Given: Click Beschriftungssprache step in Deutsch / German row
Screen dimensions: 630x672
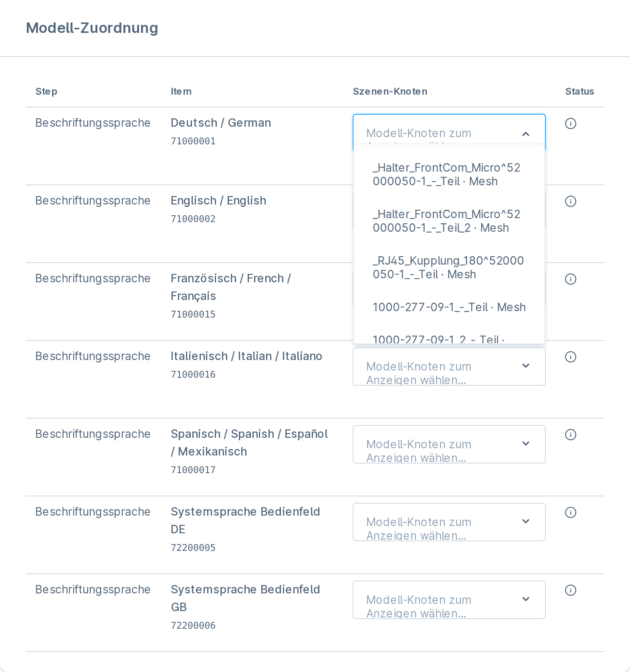Looking at the screenshot, I should coord(93,123).
